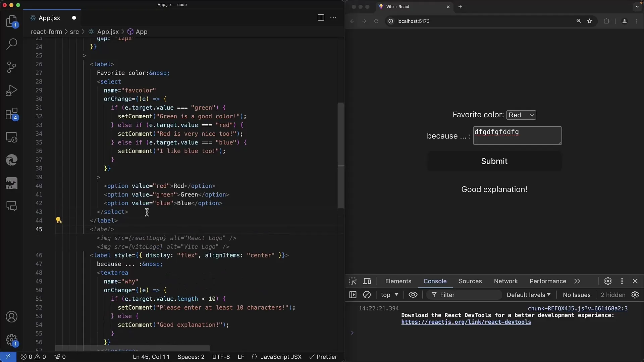Image resolution: width=644 pixels, height=362 pixels.
Task: Go back in the browser
Action: click(352, 21)
